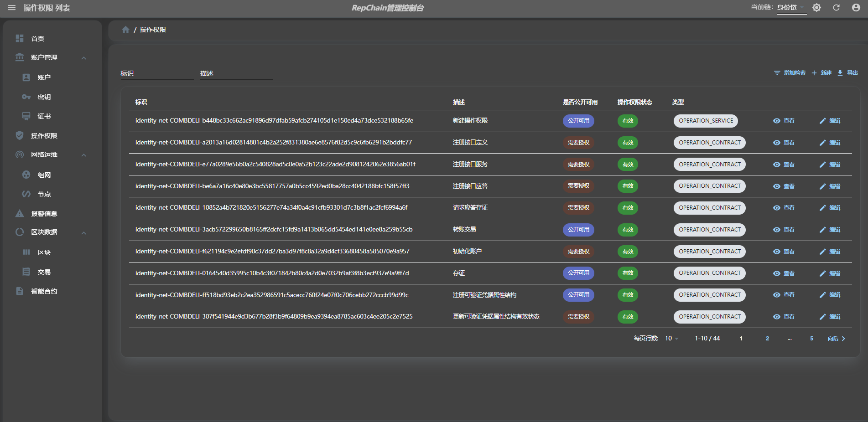868x422 pixels.
Task: Click the dashboard icon beside 首页
Action: (20, 38)
